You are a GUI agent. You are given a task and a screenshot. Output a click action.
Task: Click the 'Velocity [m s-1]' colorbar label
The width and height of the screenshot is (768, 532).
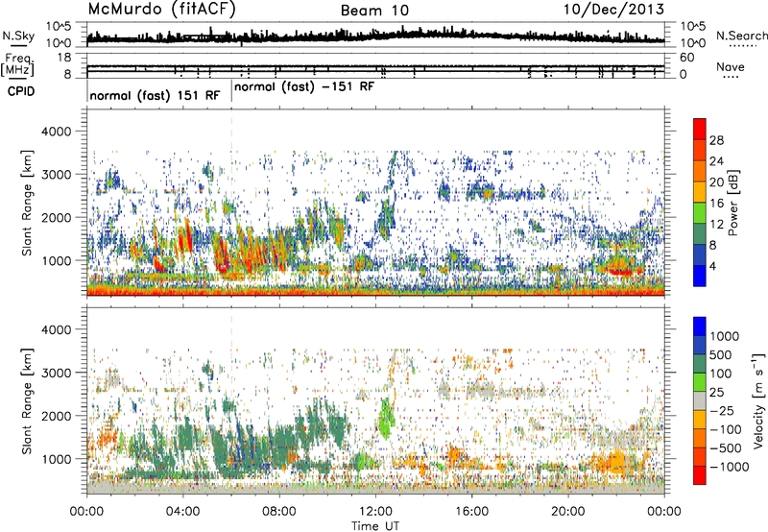click(x=758, y=399)
